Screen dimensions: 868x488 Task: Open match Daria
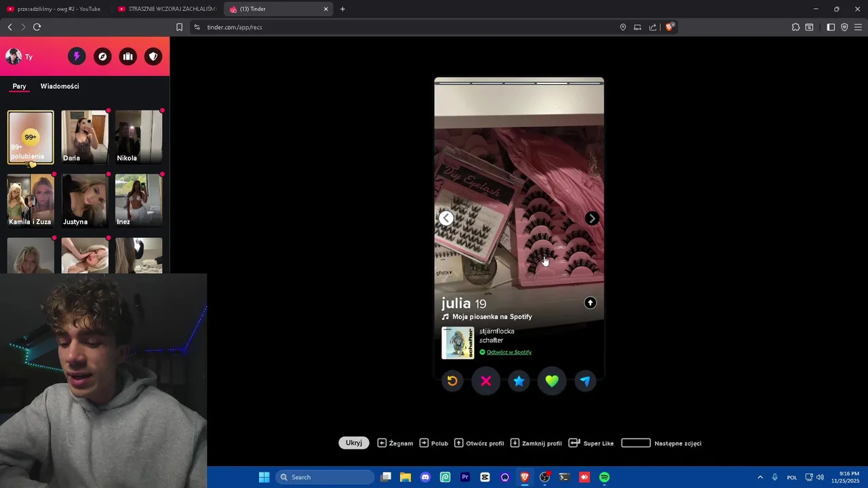coord(85,137)
